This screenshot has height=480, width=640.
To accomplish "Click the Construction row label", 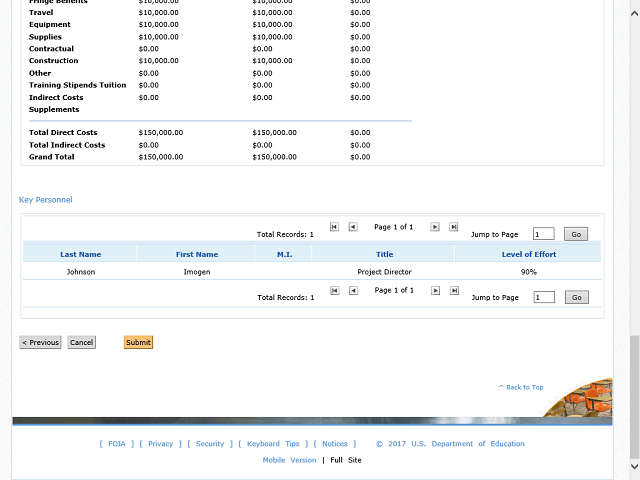I will click(x=53, y=60).
